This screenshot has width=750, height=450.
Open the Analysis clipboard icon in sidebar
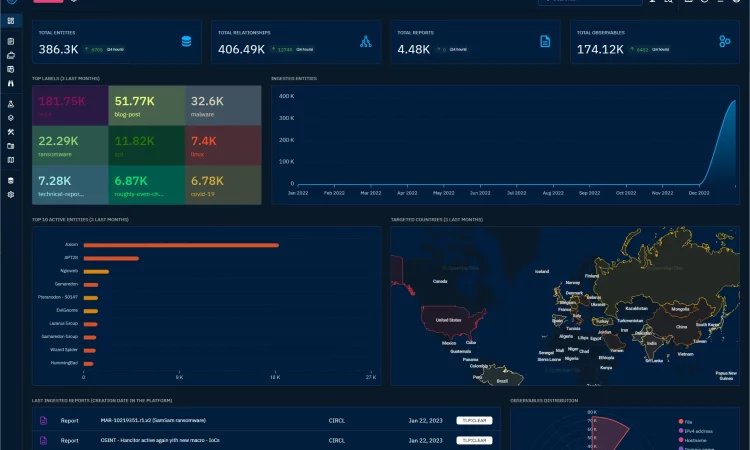point(11,42)
